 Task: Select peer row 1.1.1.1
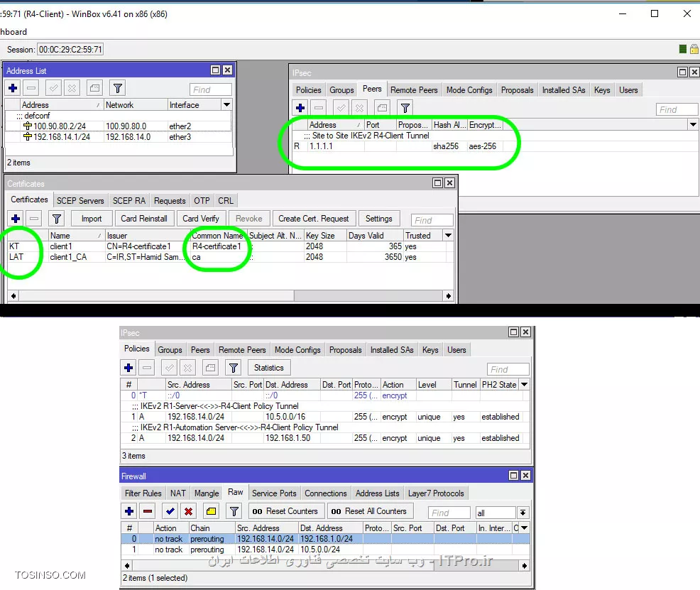pyautogui.click(x=398, y=146)
